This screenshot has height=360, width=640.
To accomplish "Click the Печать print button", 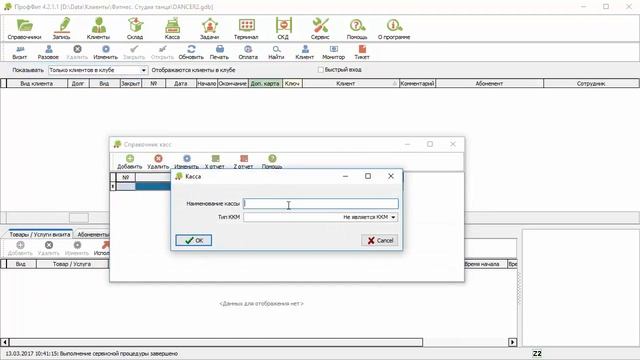I will (219, 53).
